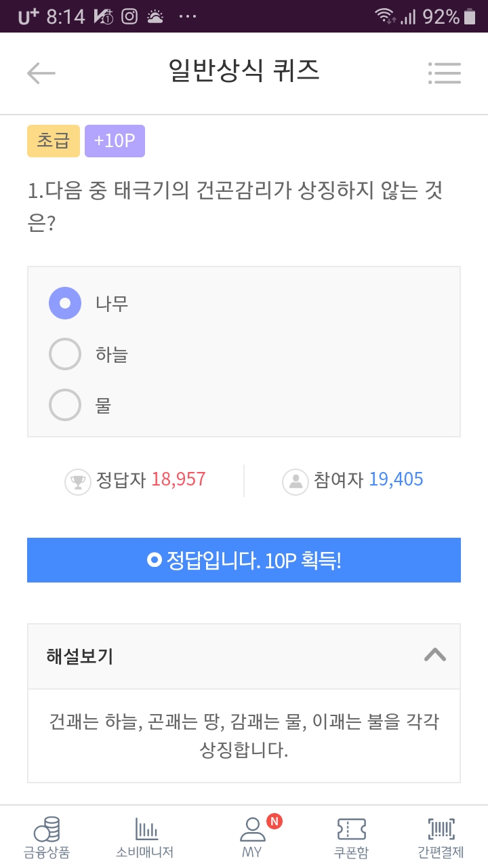488x868 pixels.
Task: Tap the 정답자 count 18,957
Action: coord(178,480)
